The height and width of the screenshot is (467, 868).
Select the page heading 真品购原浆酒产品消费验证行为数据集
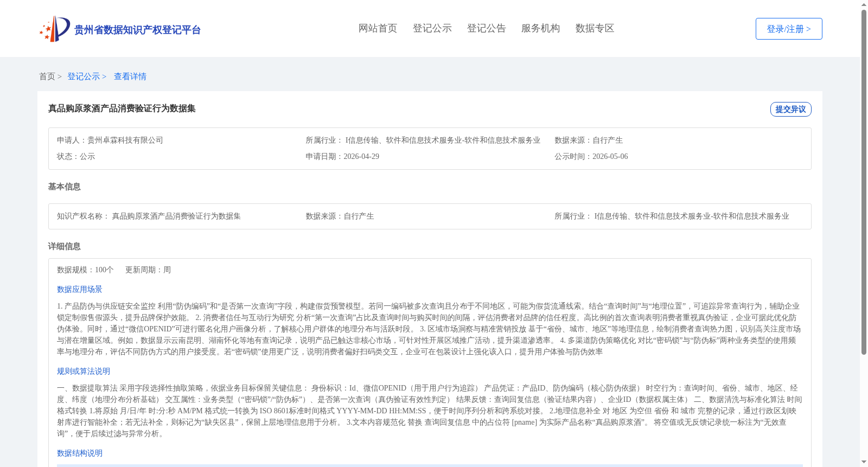coord(122,108)
